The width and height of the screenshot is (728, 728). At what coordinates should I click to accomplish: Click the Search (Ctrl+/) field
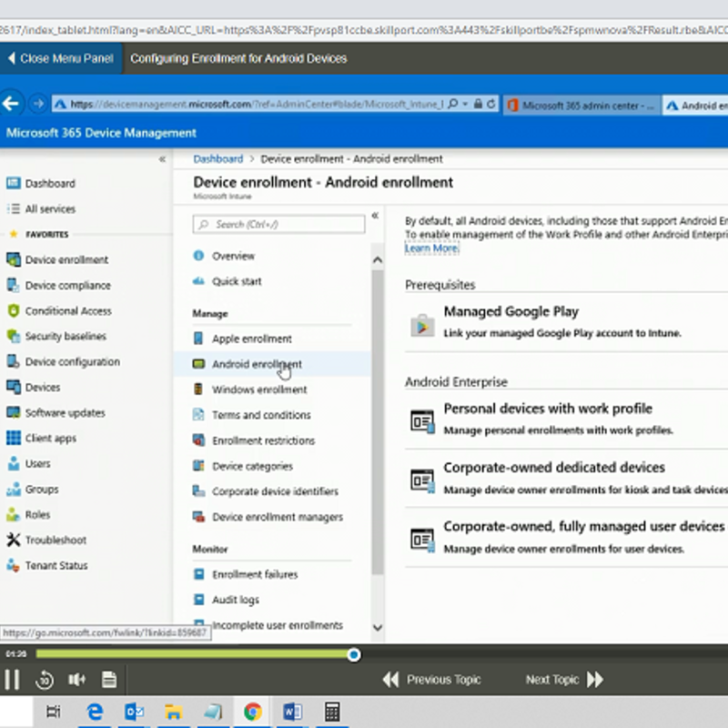(x=278, y=224)
